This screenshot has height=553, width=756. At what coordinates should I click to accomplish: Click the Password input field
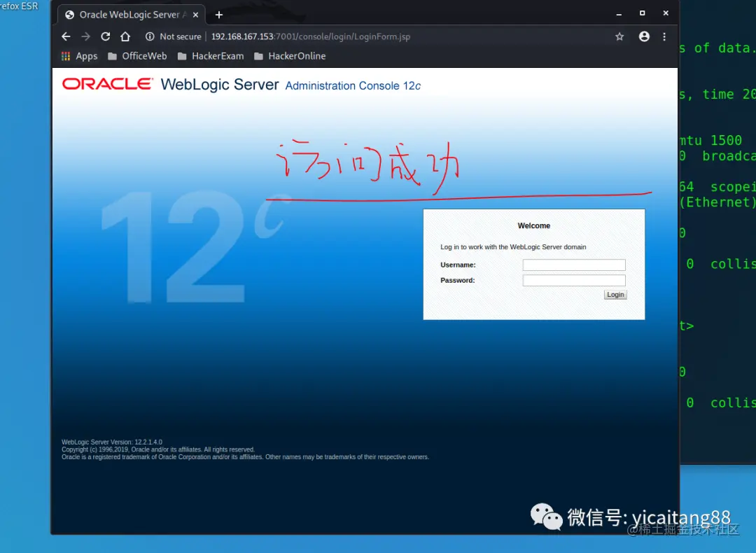(574, 280)
